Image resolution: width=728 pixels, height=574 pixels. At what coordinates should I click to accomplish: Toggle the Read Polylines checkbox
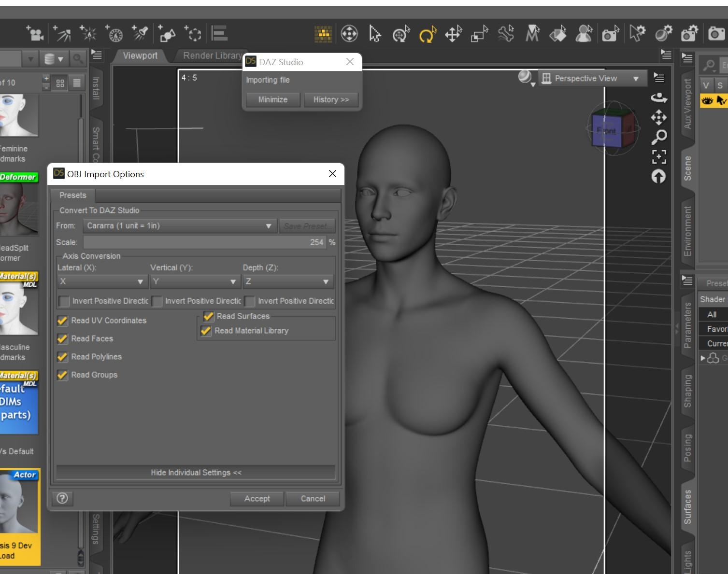click(x=62, y=357)
